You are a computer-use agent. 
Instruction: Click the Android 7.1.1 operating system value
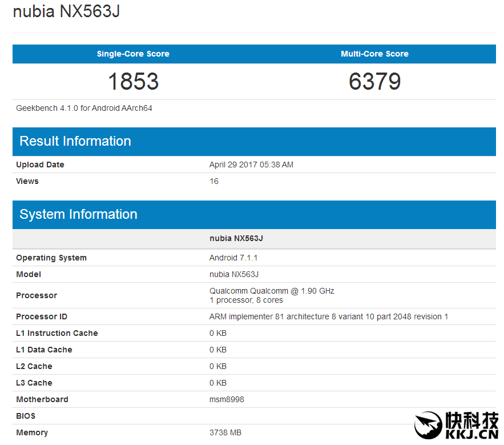pos(233,258)
